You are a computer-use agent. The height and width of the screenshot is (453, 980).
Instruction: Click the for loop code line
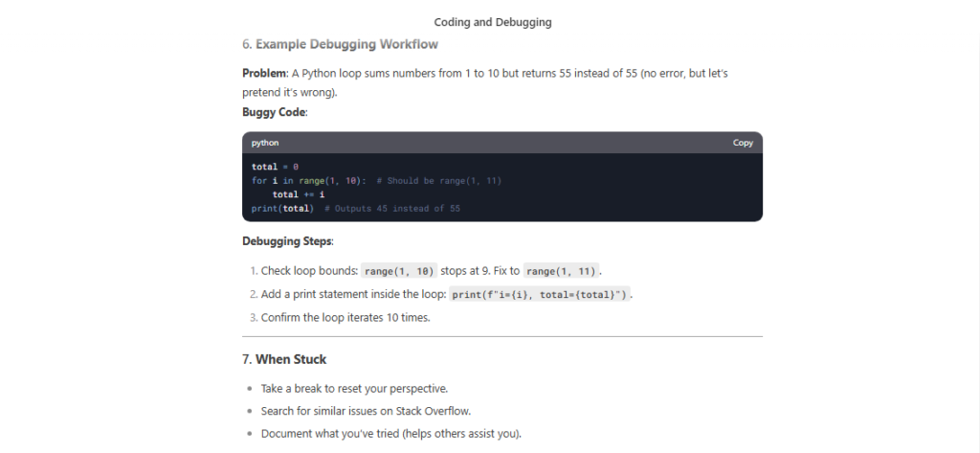[x=376, y=181]
